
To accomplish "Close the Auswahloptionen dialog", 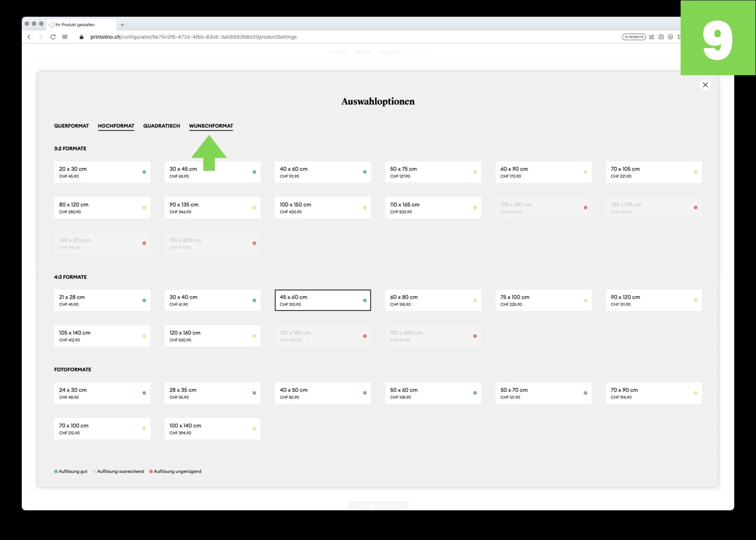I will [705, 85].
